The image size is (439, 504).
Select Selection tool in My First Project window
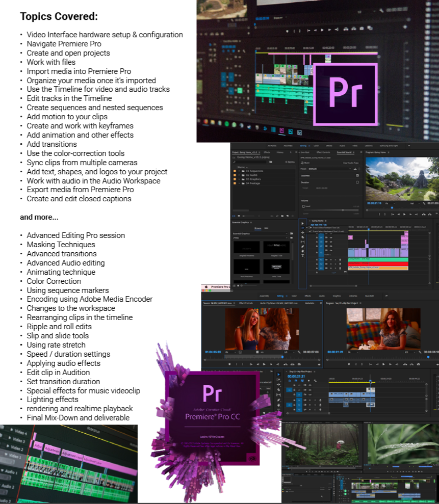click(x=278, y=375)
